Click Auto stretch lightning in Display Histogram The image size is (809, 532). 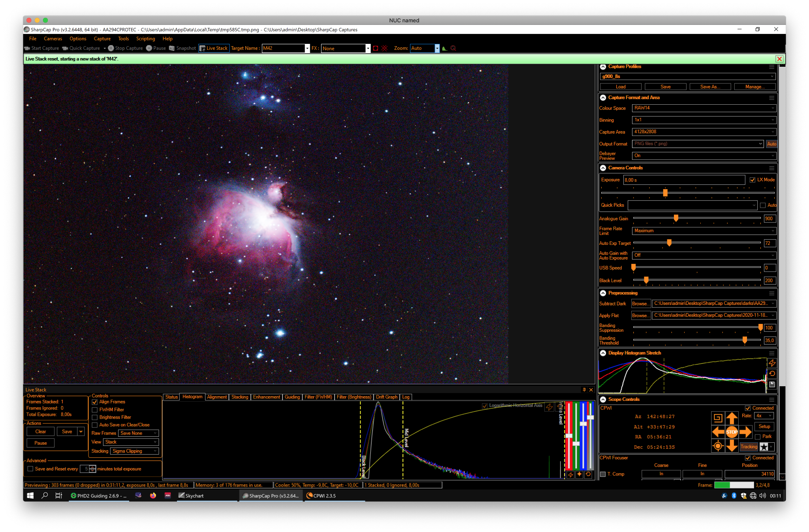772,363
